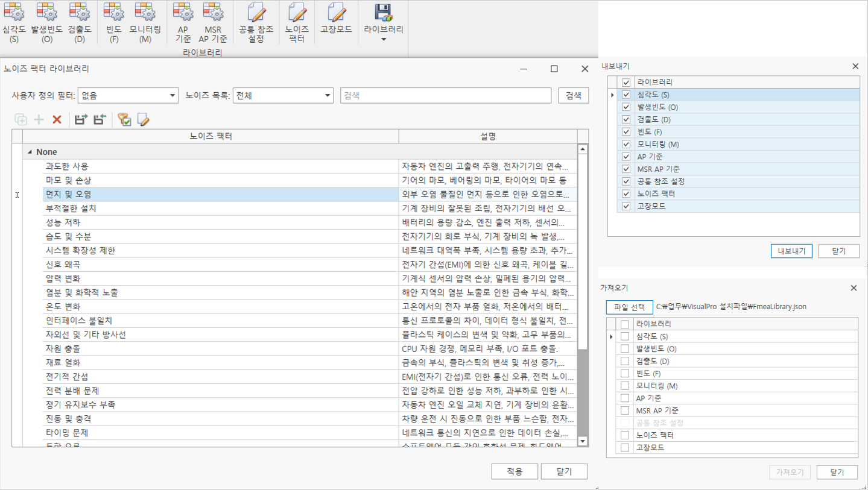The height and width of the screenshot is (490, 868).
Task: Click the 검색 search button
Action: coord(574,95)
